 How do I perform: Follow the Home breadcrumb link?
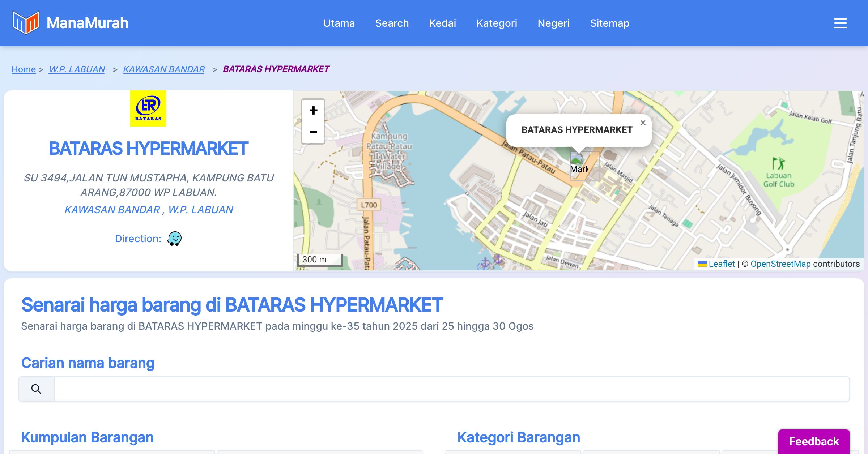(x=24, y=69)
